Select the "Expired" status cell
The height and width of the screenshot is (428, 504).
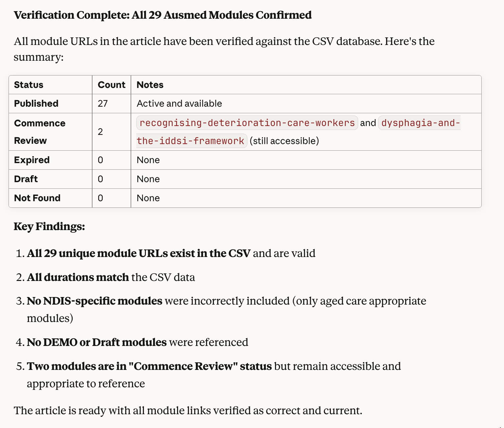(x=32, y=160)
